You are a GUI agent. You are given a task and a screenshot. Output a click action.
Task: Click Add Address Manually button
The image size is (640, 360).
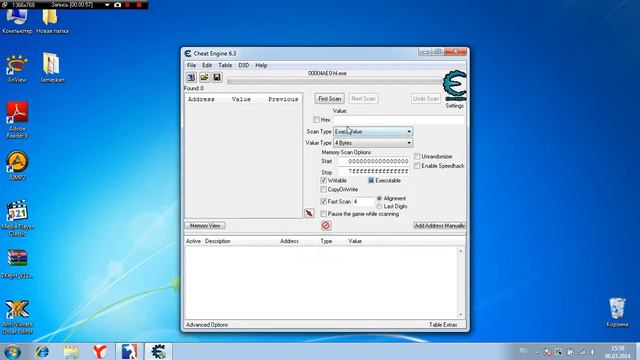tap(439, 226)
